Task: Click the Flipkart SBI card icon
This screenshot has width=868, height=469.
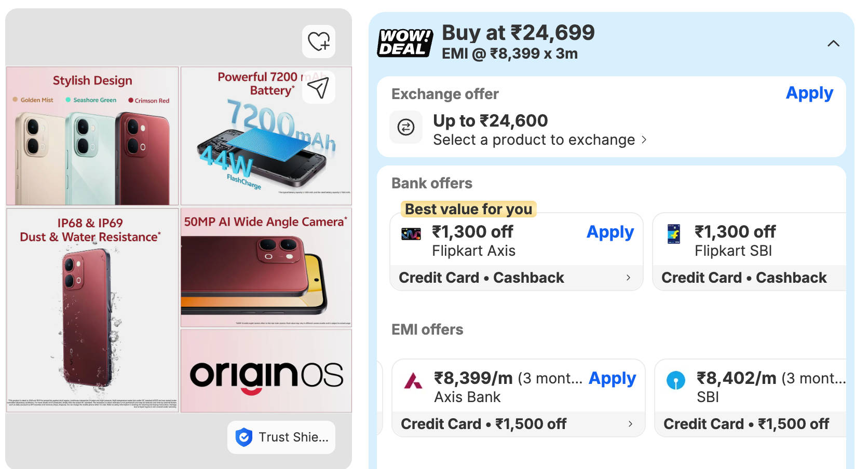Action: point(674,234)
